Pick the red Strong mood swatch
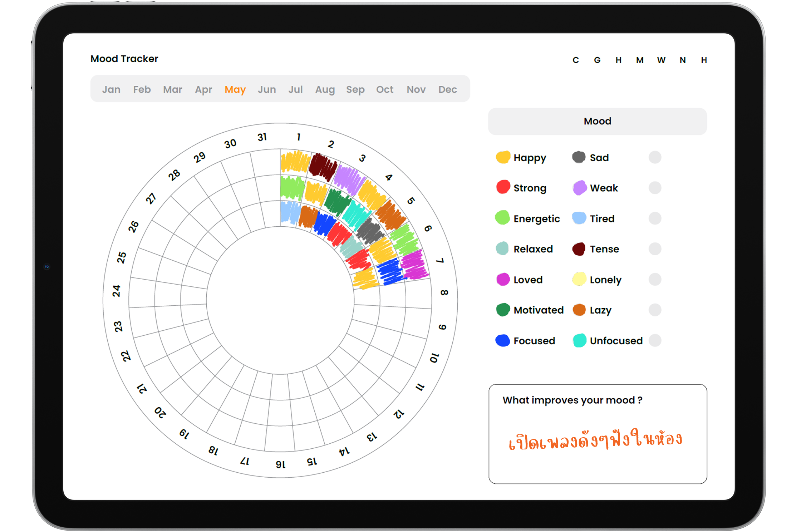Screen dimensions: 801x532 click(x=503, y=187)
